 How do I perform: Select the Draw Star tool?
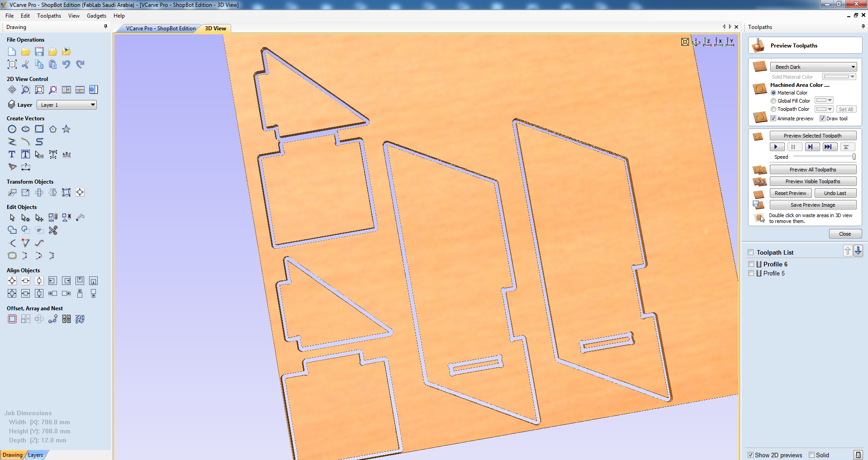66,129
